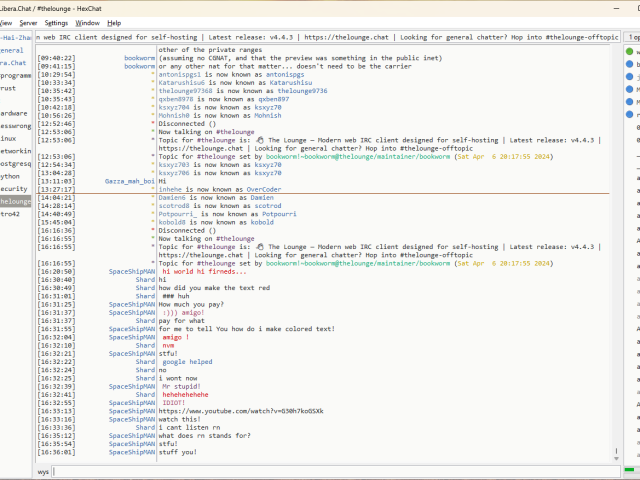Switch to the linux channel
This screenshot has height=480, width=640.
(x=9, y=138)
